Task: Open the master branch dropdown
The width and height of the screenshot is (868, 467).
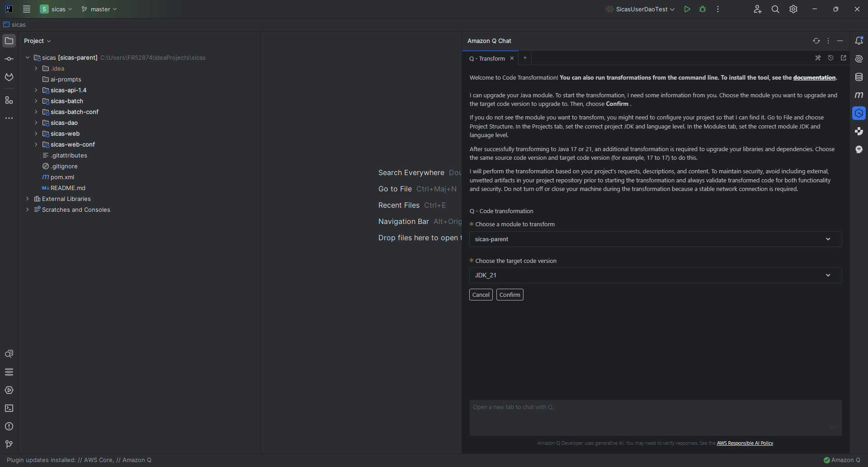Action: [x=99, y=9]
